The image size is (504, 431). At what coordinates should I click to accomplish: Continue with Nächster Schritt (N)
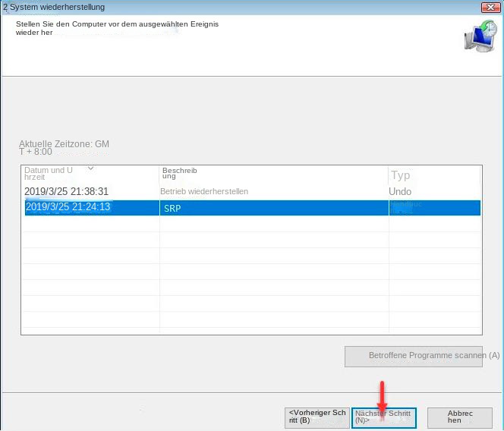(384, 417)
